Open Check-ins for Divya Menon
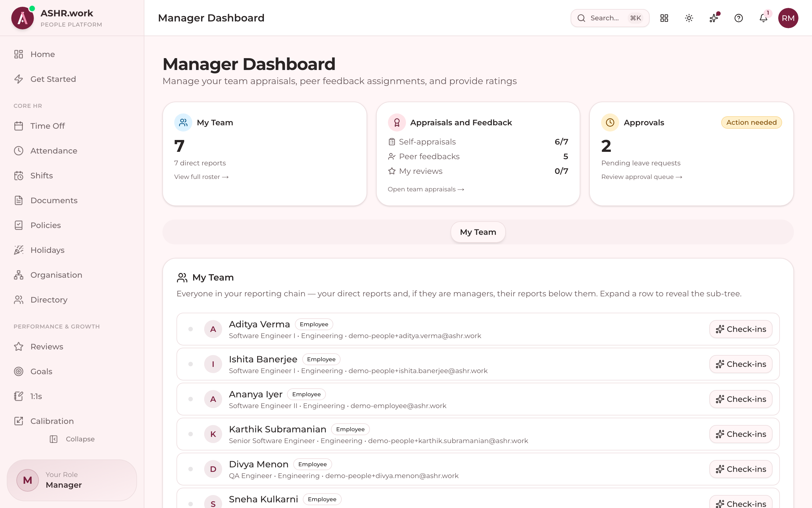This screenshot has width=812, height=508. pyautogui.click(x=741, y=469)
